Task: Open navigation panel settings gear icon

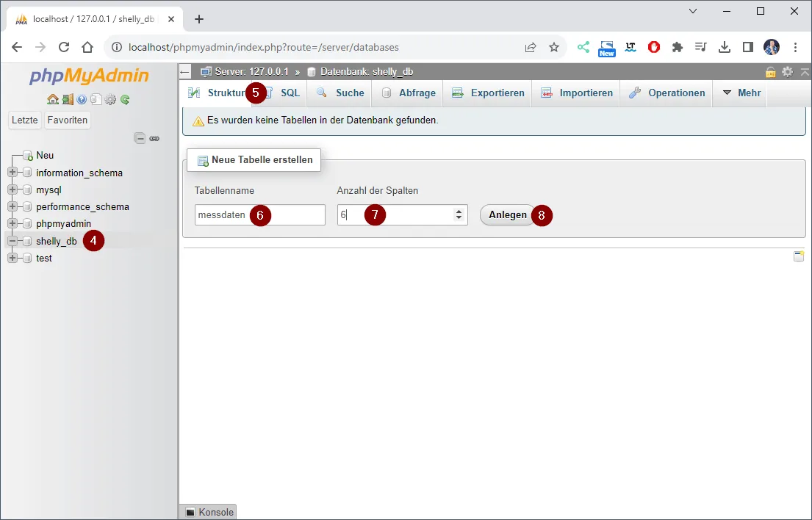Action: pos(110,100)
